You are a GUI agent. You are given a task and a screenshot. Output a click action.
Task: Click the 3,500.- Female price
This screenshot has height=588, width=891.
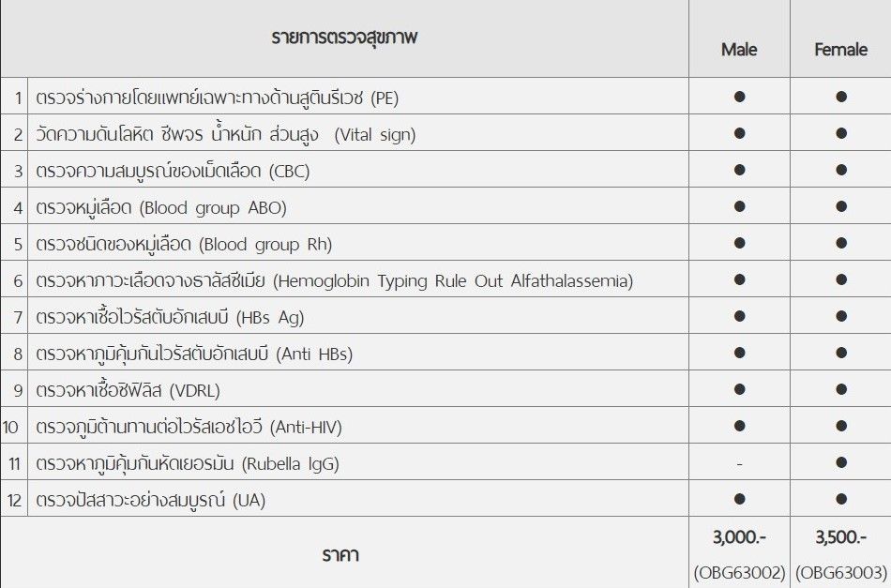click(x=841, y=537)
